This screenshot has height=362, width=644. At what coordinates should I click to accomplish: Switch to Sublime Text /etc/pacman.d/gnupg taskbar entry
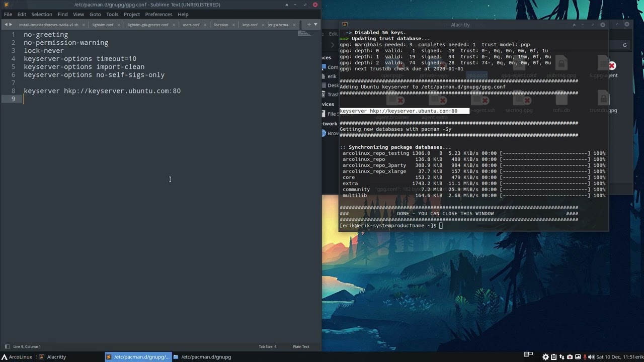[x=138, y=357]
